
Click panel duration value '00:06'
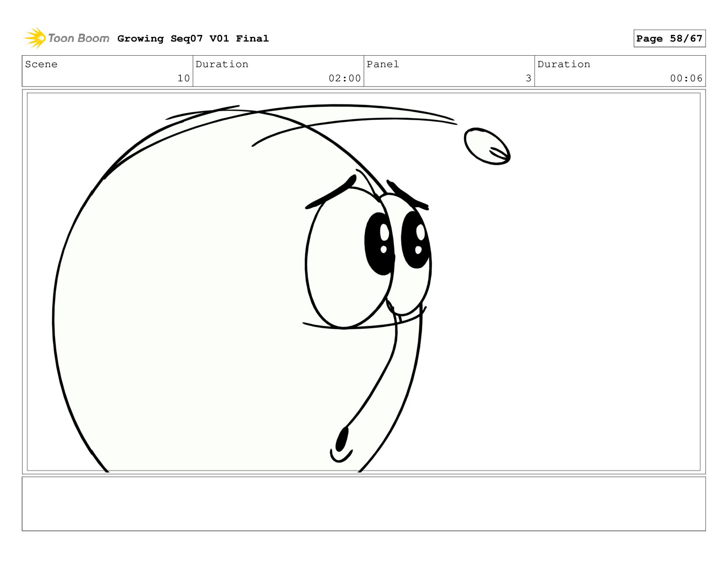coord(686,78)
